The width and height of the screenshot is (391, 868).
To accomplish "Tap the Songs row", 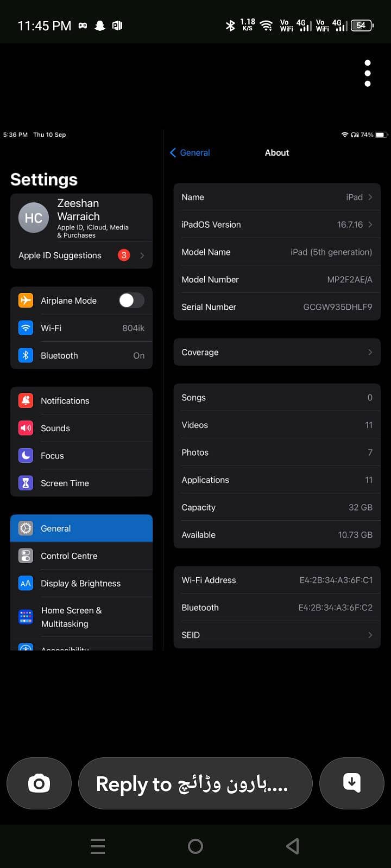I will (x=277, y=398).
